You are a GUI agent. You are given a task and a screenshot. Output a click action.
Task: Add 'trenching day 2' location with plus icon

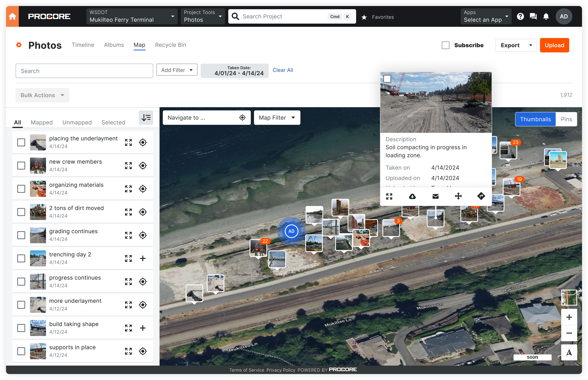143,258
